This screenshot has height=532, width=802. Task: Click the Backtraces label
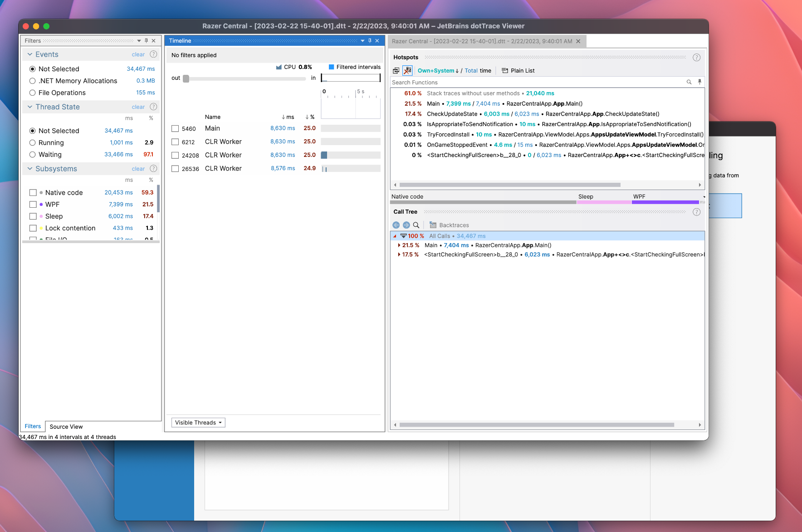[454, 225]
